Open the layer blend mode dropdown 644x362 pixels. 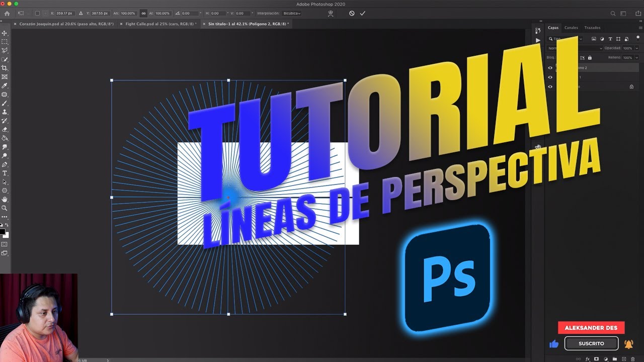click(575, 48)
